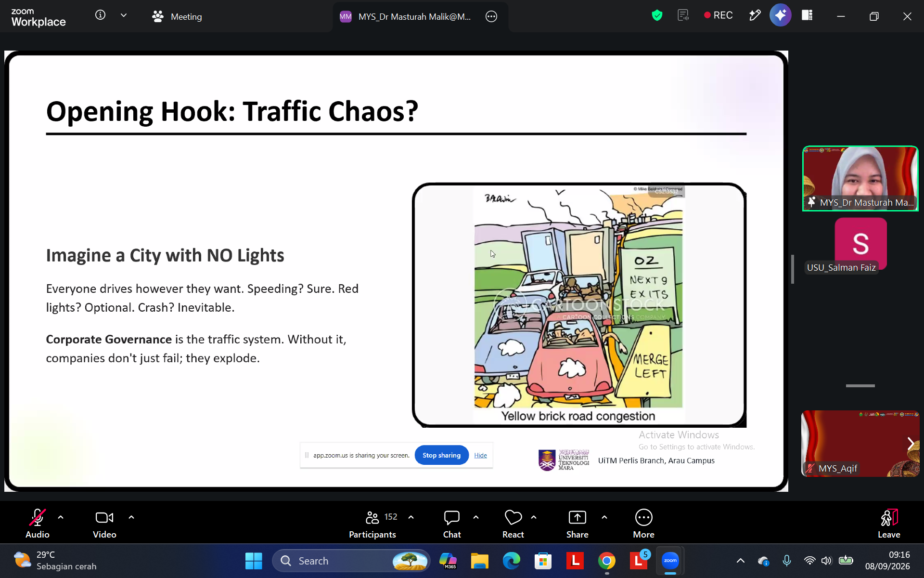Expand video options caret

[131, 517]
